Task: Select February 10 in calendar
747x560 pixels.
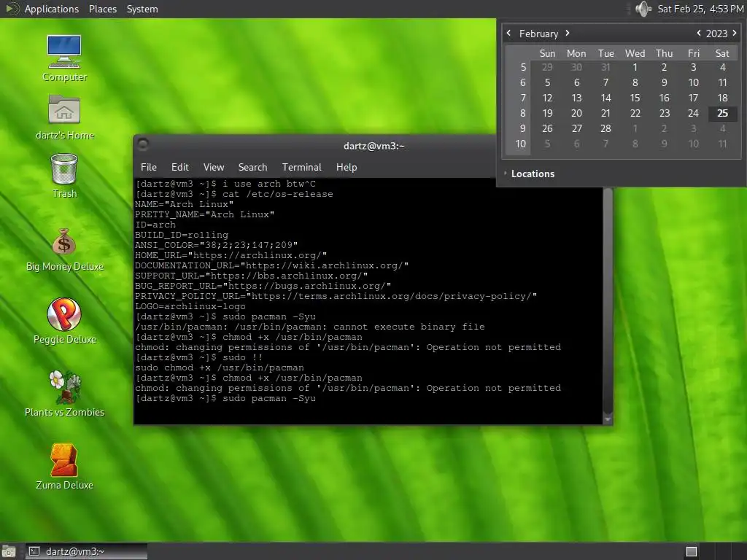Action: (693, 83)
